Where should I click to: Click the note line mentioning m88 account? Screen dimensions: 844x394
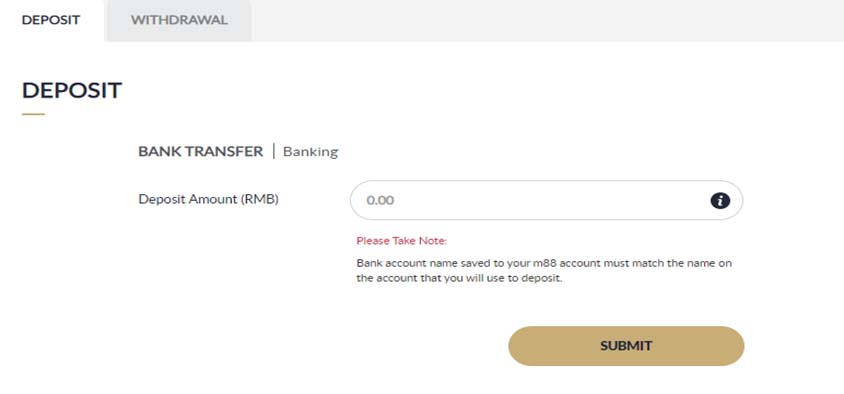click(544, 264)
